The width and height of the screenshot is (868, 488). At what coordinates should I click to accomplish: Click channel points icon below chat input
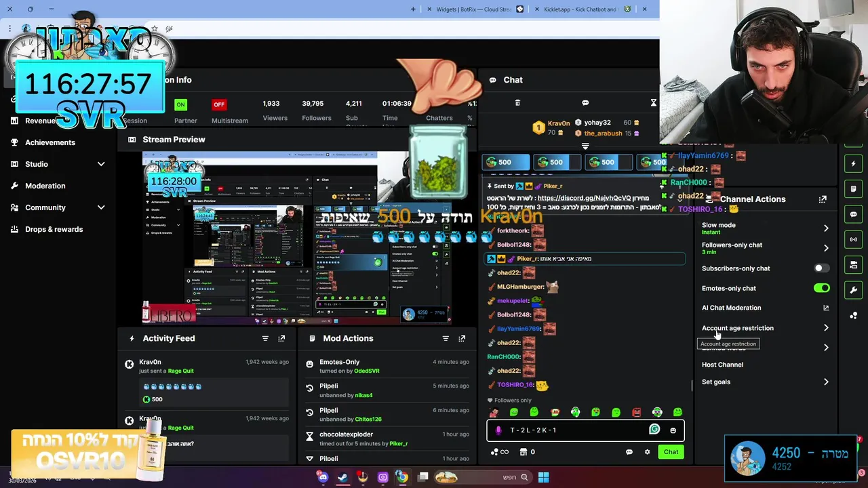point(494,452)
